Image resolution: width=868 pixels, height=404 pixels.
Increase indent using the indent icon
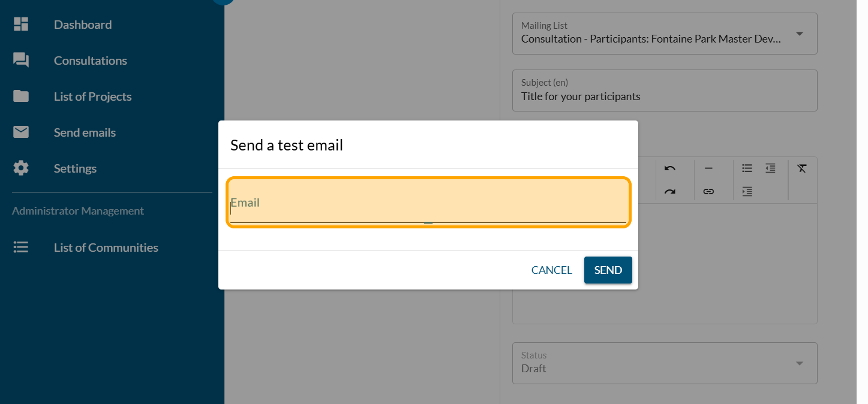point(747,192)
